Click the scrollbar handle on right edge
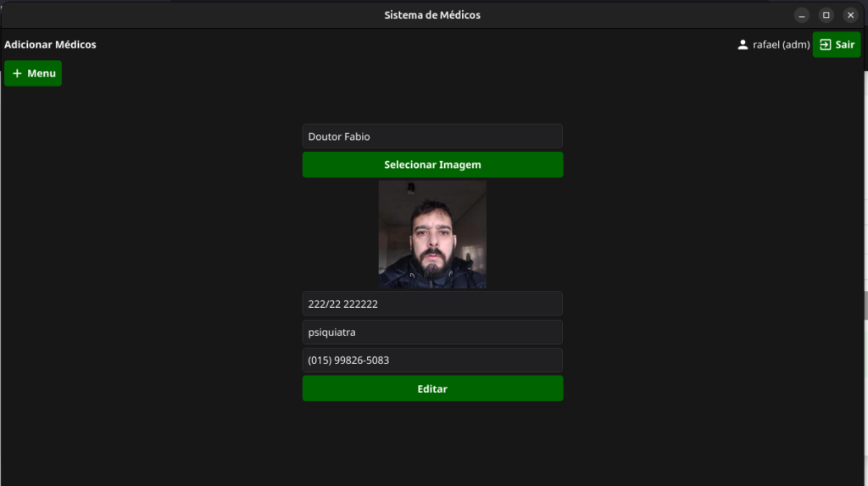The image size is (868, 486). pos(865,305)
